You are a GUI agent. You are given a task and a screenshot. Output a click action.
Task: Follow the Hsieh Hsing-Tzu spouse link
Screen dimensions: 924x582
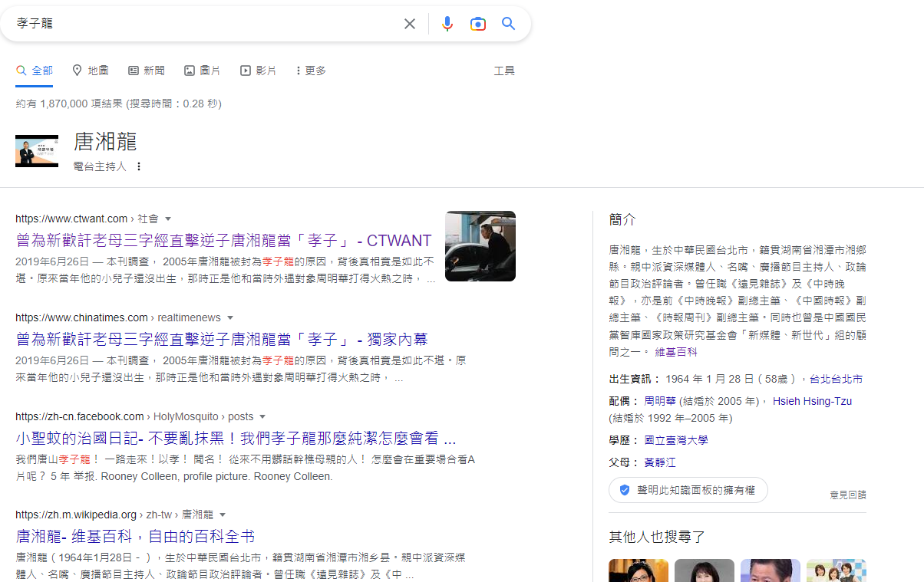pos(812,401)
